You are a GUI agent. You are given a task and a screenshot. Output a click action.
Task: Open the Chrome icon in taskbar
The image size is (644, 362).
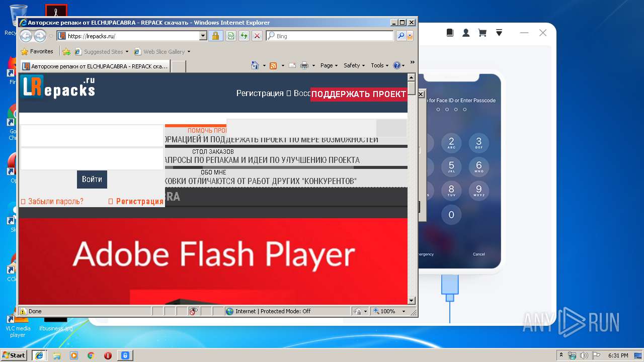91,355
